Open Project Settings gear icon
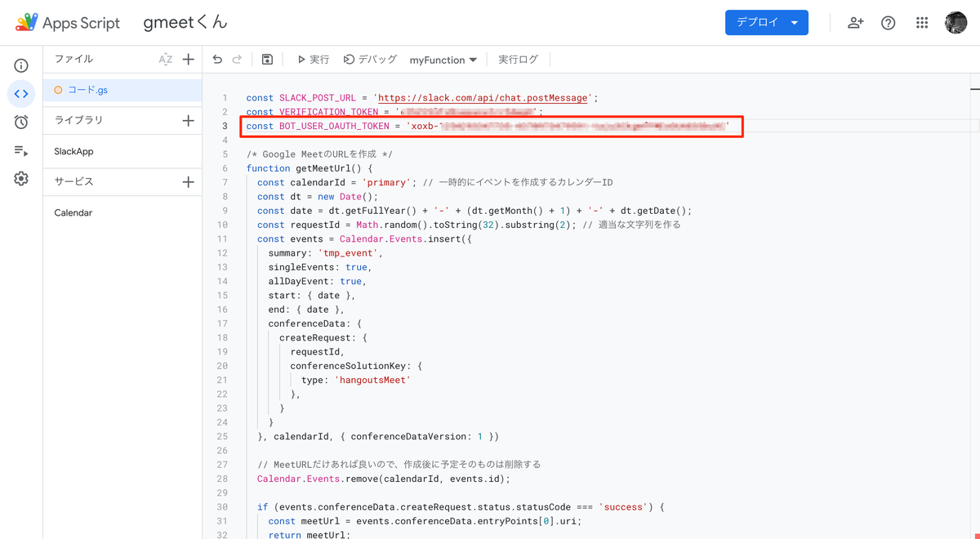Image resolution: width=980 pixels, height=539 pixels. point(21,179)
